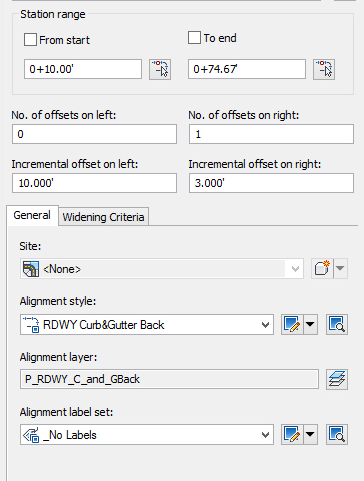The image size is (364, 481).
Task: Click Incremental offset on left field
Action: 94,183
